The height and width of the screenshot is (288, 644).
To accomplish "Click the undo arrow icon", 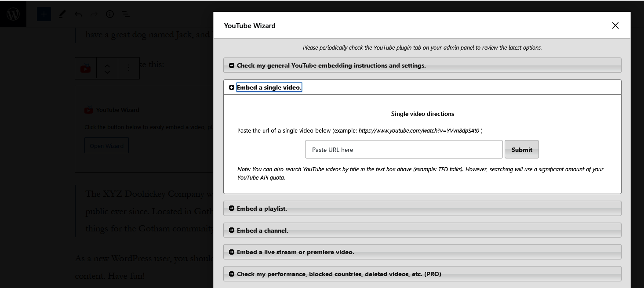I will pos(78,14).
